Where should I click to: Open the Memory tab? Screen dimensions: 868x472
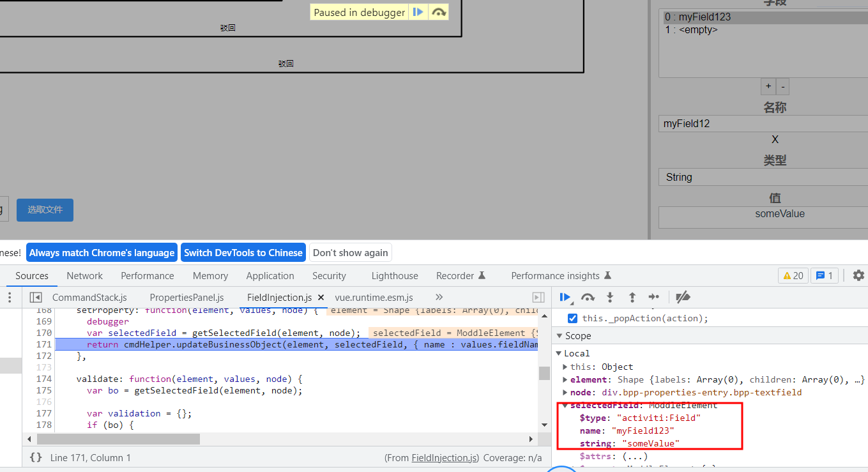coord(210,276)
